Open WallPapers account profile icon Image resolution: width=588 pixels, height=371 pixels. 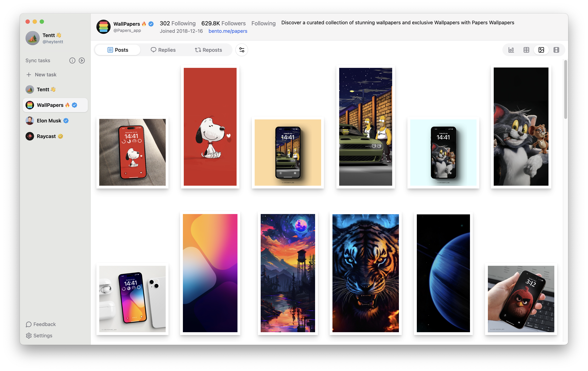click(29, 105)
